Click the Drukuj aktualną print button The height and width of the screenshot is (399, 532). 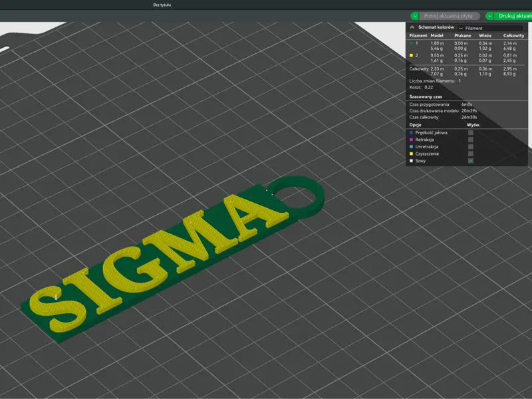tap(513, 16)
